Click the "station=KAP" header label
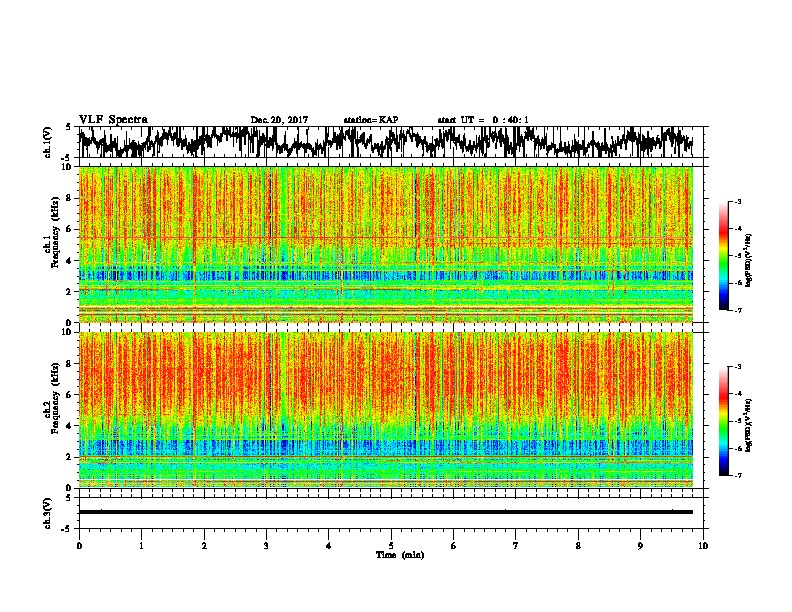This screenshot has width=792, height=612. point(371,120)
